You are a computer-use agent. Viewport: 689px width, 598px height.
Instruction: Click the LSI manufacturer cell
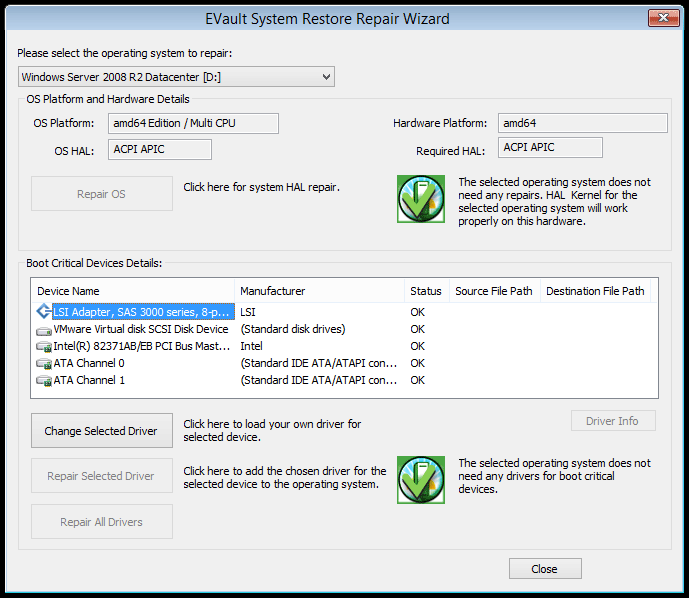pyautogui.click(x=248, y=312)
